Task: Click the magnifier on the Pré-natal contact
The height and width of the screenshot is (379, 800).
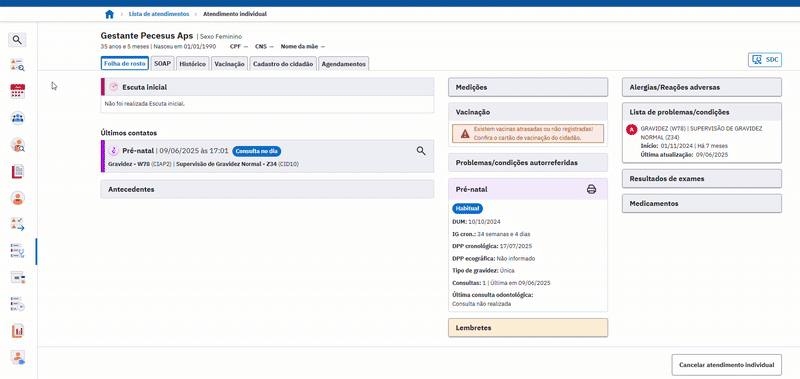Action: tap(421, 151)
